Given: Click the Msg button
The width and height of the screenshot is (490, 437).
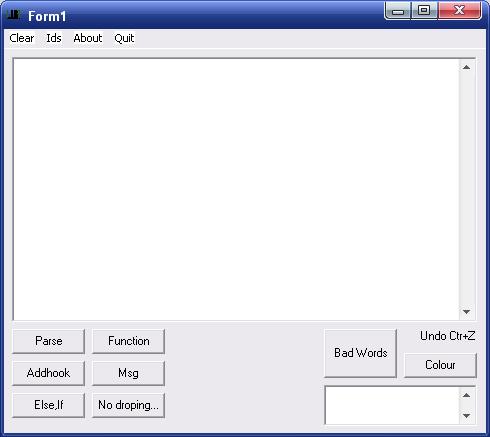Looking at the screenshot, I should click(x=129, y=373).
